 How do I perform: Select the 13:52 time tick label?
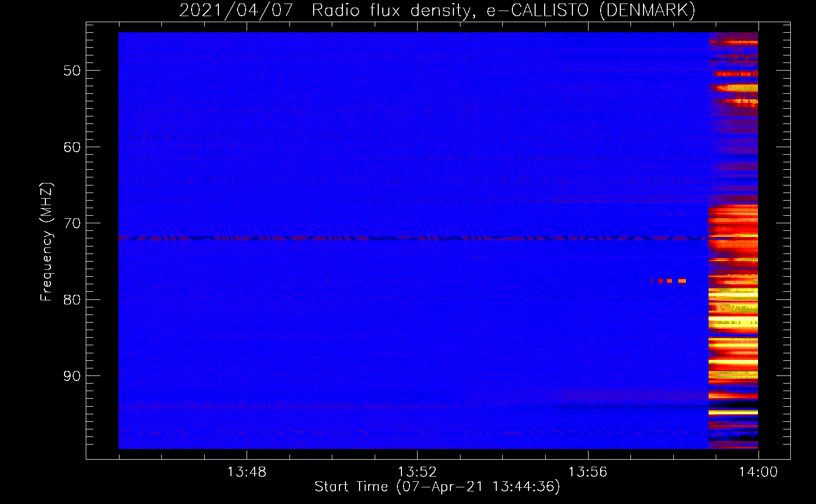(417, 472)
